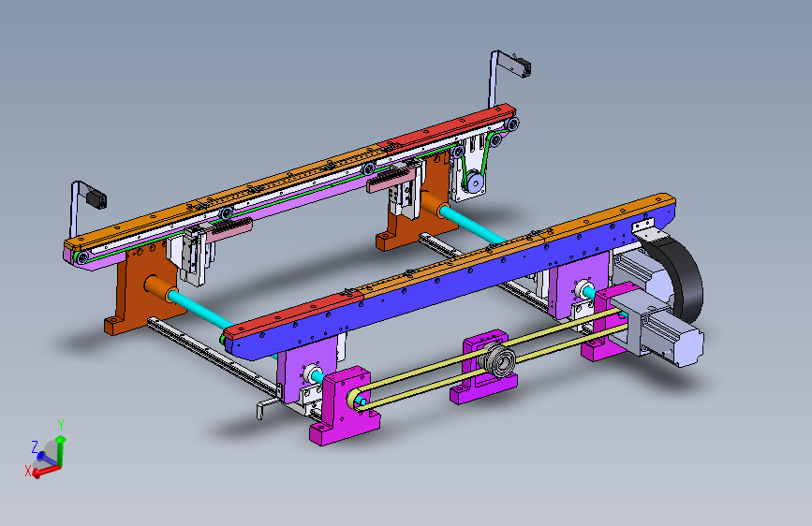The width and height of the screenshot is (812, 526).
Task: Select the purple front-right support plate
Action: pyautogui.click(x=580, y=285)
